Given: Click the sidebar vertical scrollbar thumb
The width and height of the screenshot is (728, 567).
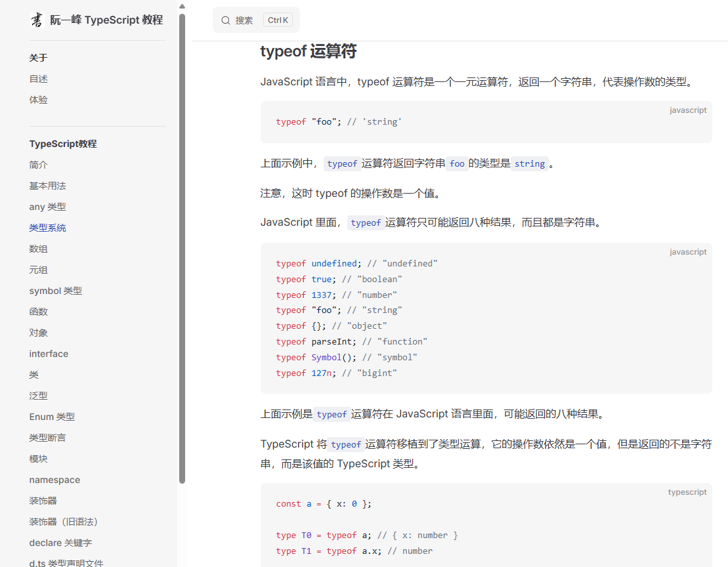Looking at the screenshot, I should coord(182,248).
